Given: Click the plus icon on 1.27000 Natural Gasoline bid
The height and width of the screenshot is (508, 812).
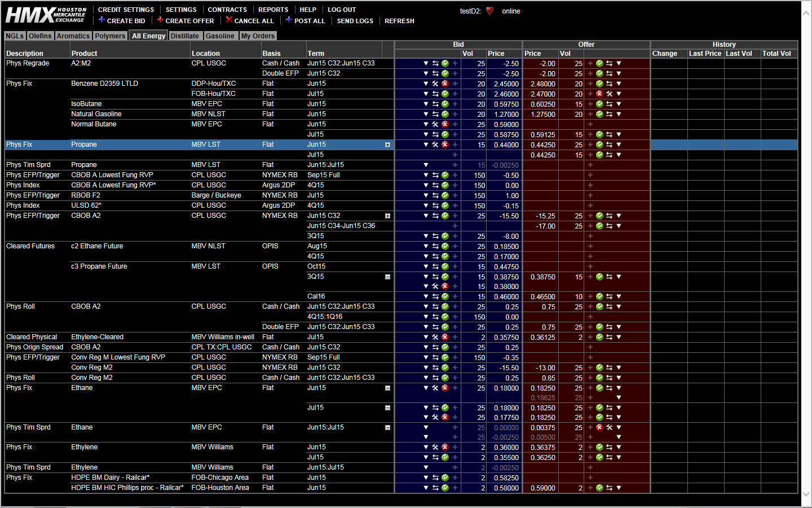Looking at the screenshot, I should coord(454,114).
